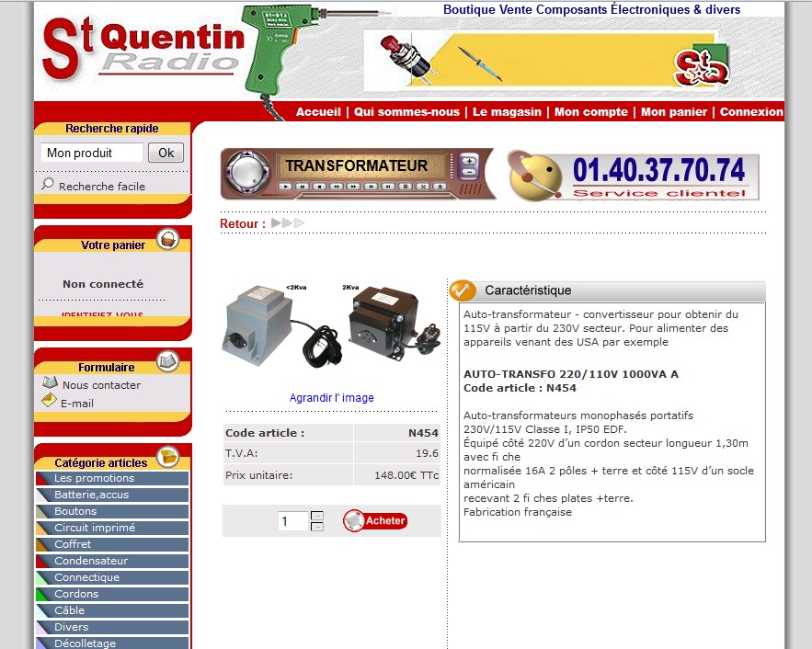Click the checkmark icon beside Caractéristique
Viewport: 812px width, 649px height.
point(463,290)
